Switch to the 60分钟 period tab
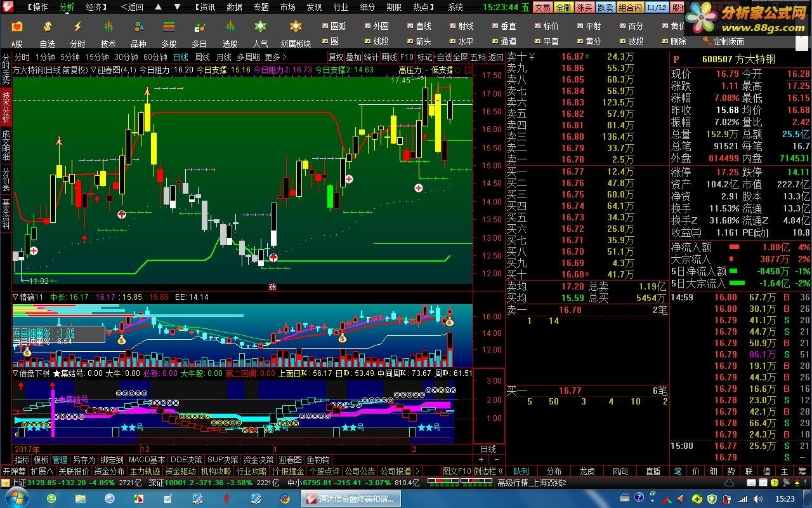The width and height of the screenshot is (812, 508). click(x=155, y=57)
